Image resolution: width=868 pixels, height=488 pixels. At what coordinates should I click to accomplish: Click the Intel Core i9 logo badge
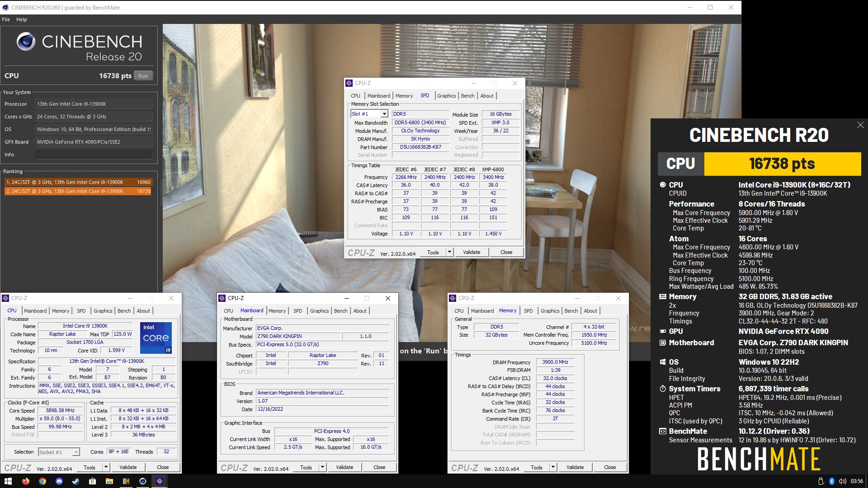click(x=156, y=338)
